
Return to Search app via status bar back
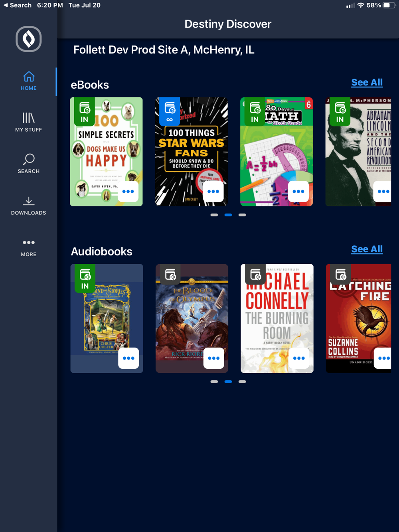tap(18, 5)
